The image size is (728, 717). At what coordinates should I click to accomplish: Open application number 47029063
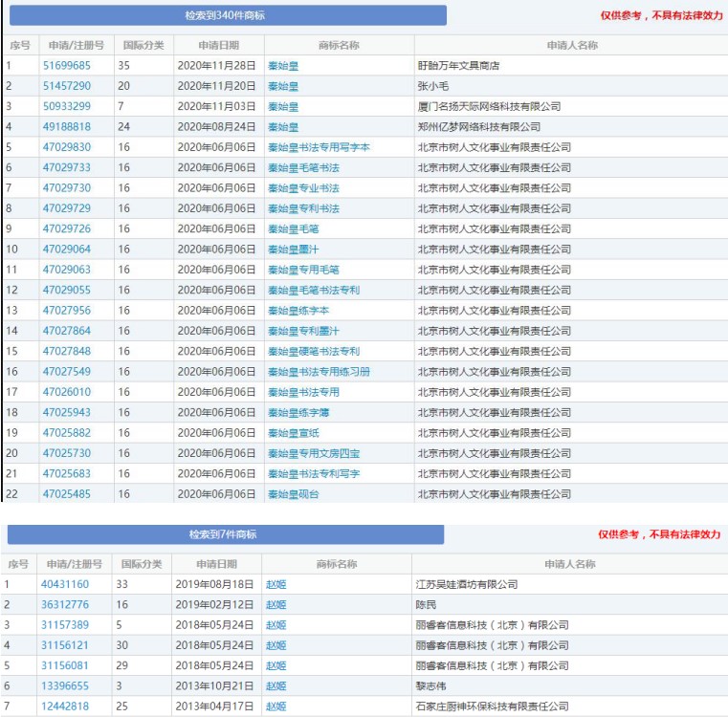66,271
